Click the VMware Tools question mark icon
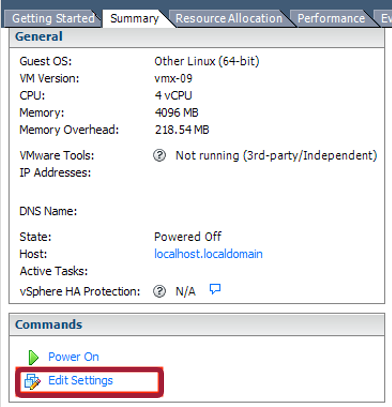Viewport: 392px width, 407px height. 159,155
